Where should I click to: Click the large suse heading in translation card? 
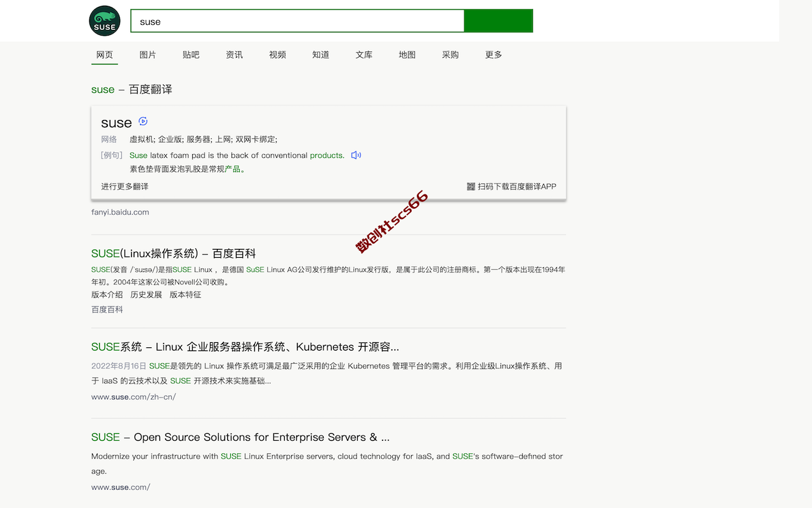click(x=117, y=123)
